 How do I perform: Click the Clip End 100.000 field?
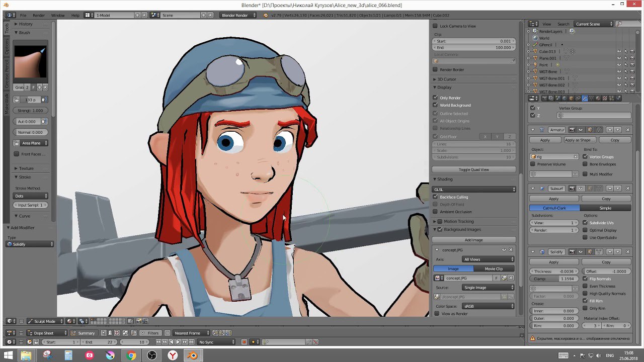click(474, 48)
